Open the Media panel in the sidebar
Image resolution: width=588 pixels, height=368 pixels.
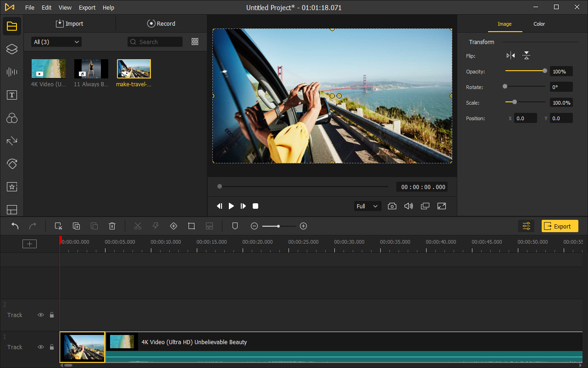pyautogui.click(x=11, y=26)
